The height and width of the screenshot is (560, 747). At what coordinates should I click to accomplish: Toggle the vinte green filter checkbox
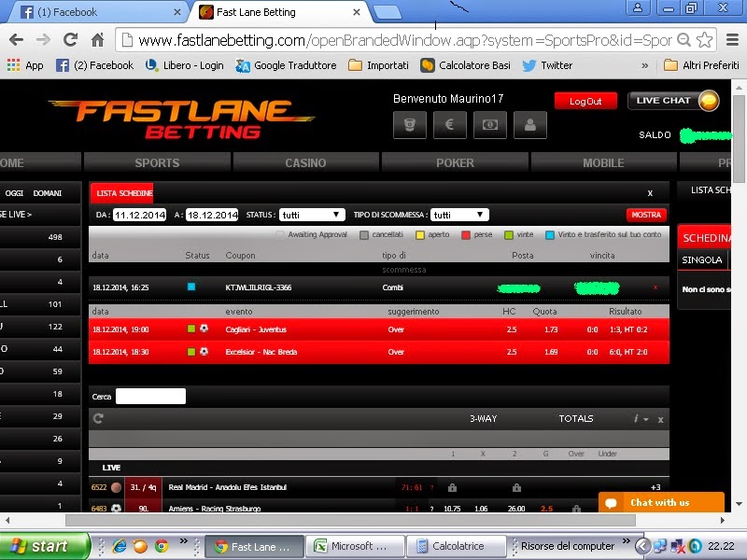coord(509,235)
